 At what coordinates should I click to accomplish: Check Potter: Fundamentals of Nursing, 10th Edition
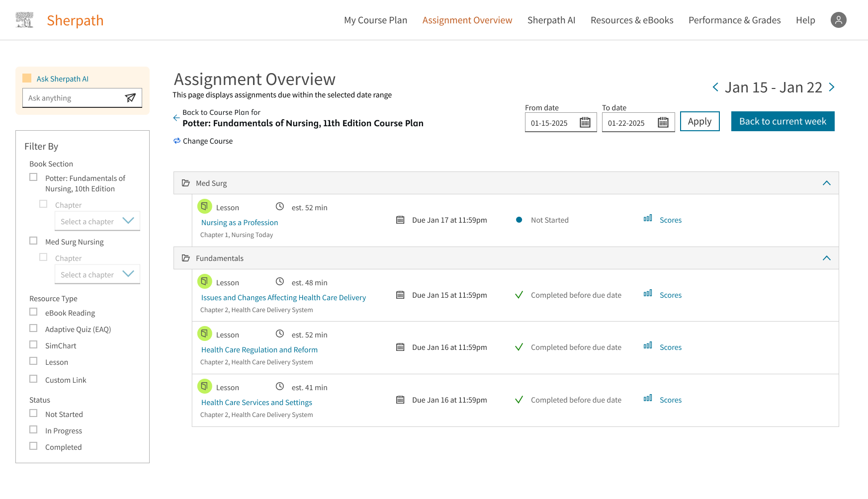pyautogui.click(x=33, y=177)
